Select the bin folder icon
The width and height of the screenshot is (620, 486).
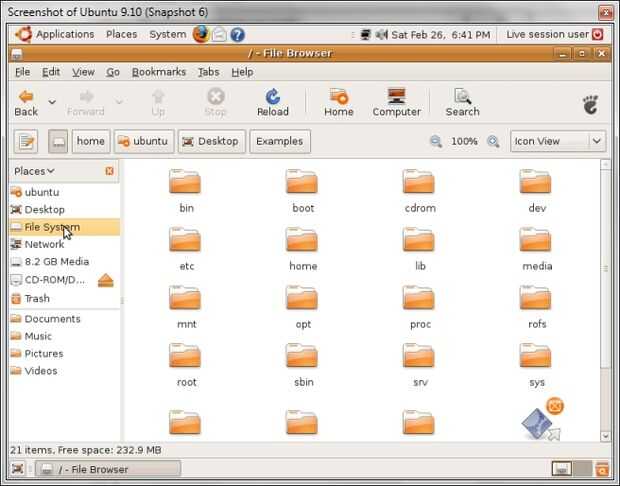click(185, 182)
